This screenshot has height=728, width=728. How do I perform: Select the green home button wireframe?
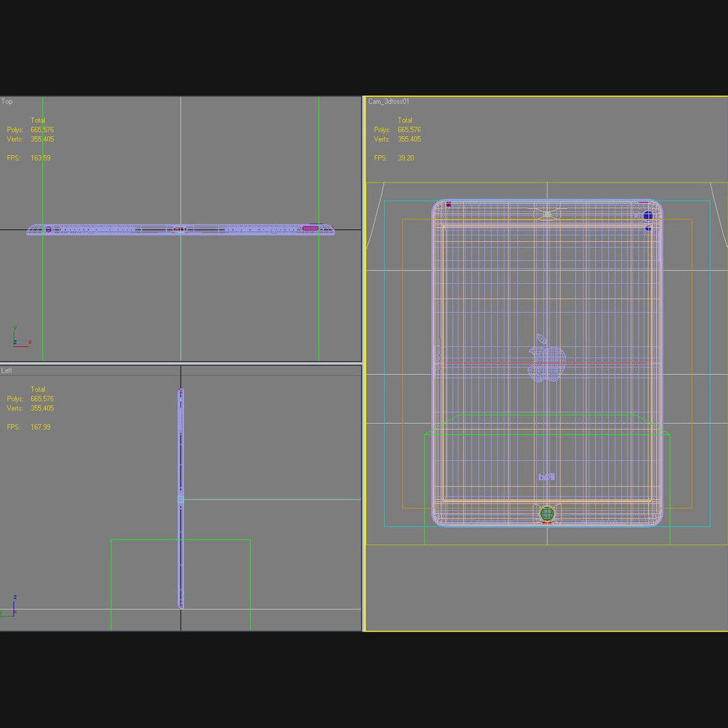click(x=547, y=514)
